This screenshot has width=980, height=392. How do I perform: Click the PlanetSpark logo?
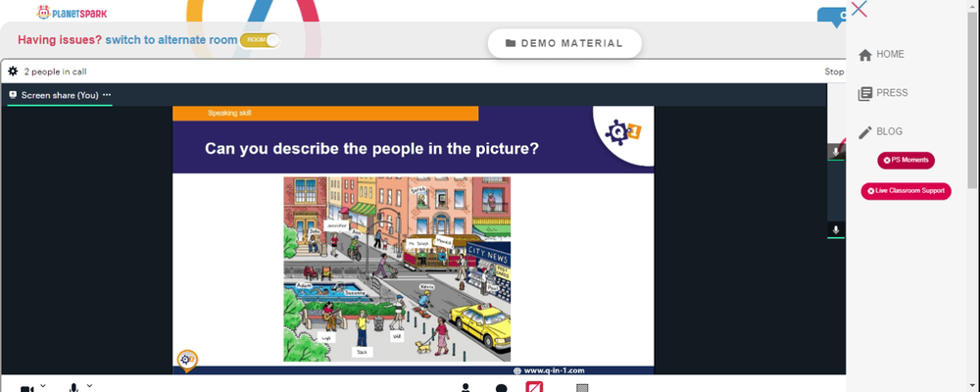coord(72,12)
